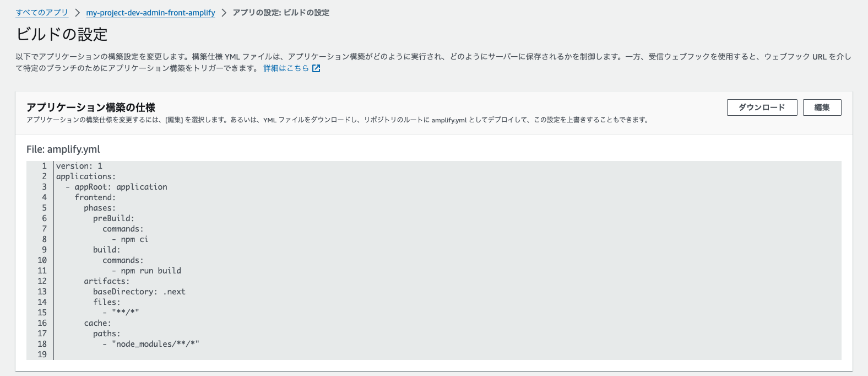Click code line 'version: 1'
The image size is (868, 376).
79,166
